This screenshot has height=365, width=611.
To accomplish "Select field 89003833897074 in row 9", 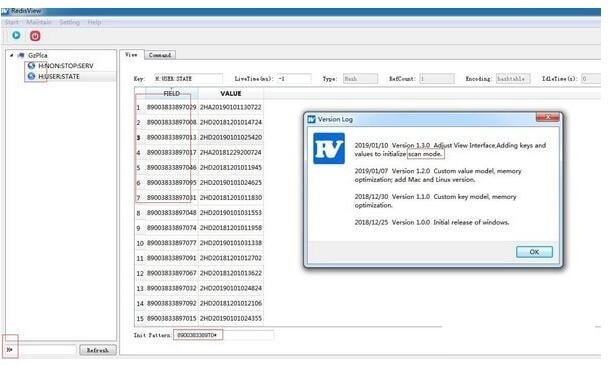I will click(171, 228).
